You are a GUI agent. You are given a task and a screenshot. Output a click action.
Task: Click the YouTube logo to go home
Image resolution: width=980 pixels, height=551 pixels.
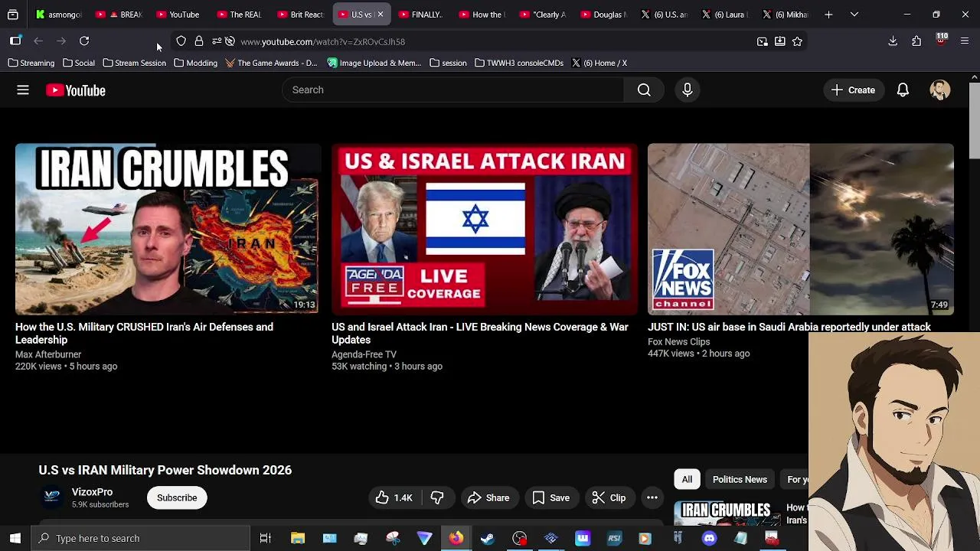click(76, 90)
